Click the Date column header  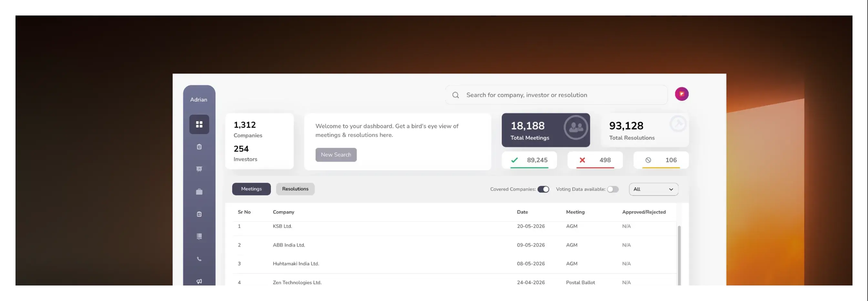tap(522, 212)
